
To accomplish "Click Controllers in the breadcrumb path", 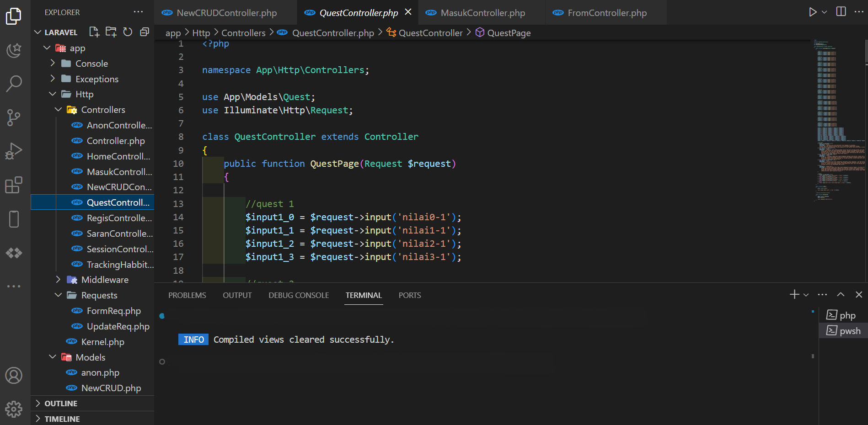I will click(x=243, y=33).
